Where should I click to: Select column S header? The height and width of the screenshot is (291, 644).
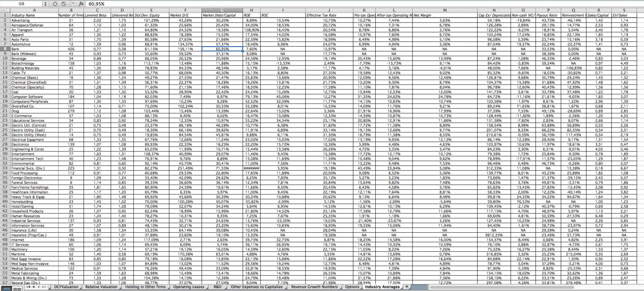[x=624, y=10]
